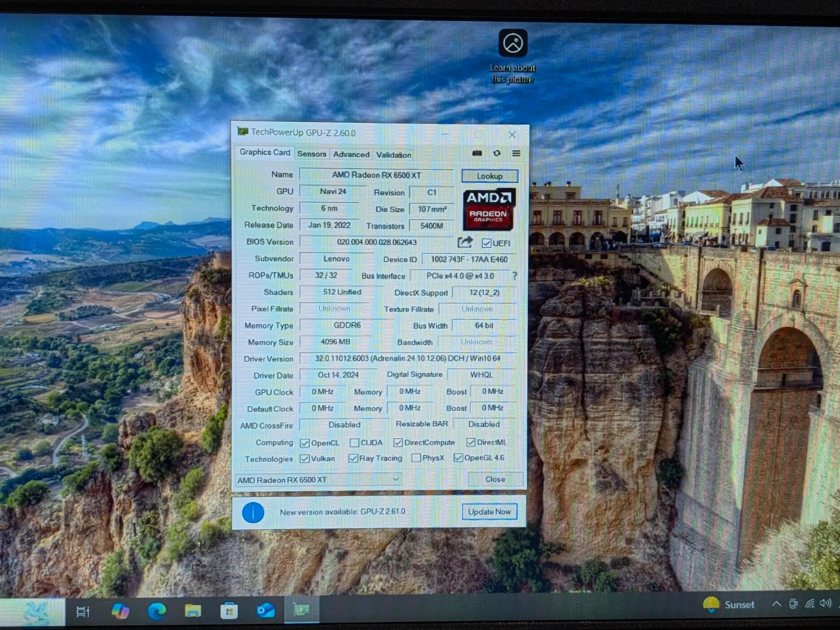Open Microsoft Store from the taskbar
Viewport: 840px width, 630px height.
tap(229, 611)
